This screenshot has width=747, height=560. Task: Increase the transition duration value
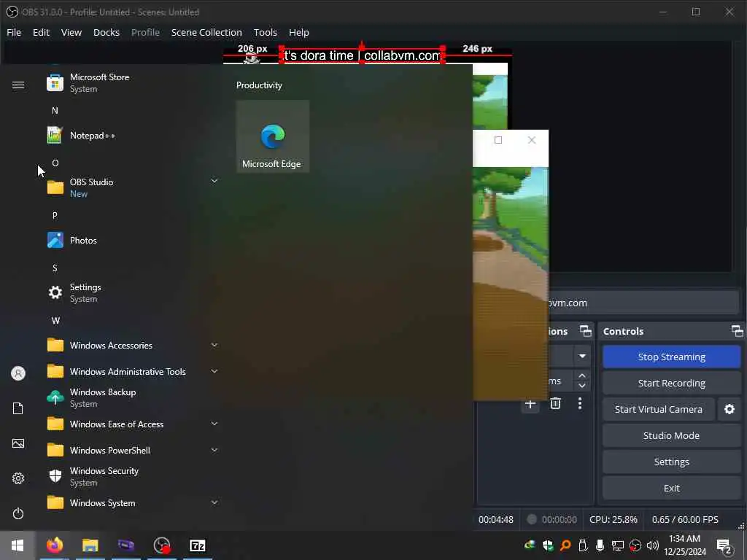[582, 376]
